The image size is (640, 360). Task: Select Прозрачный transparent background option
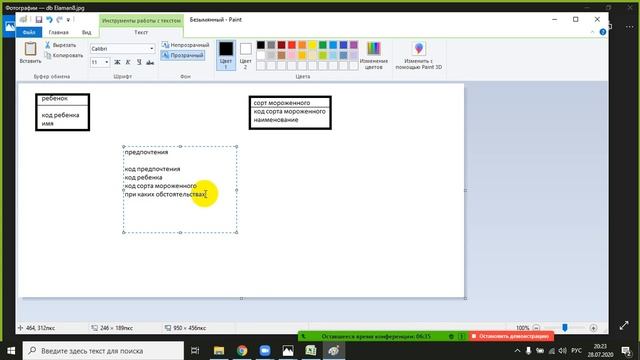[x=183, y=55]
